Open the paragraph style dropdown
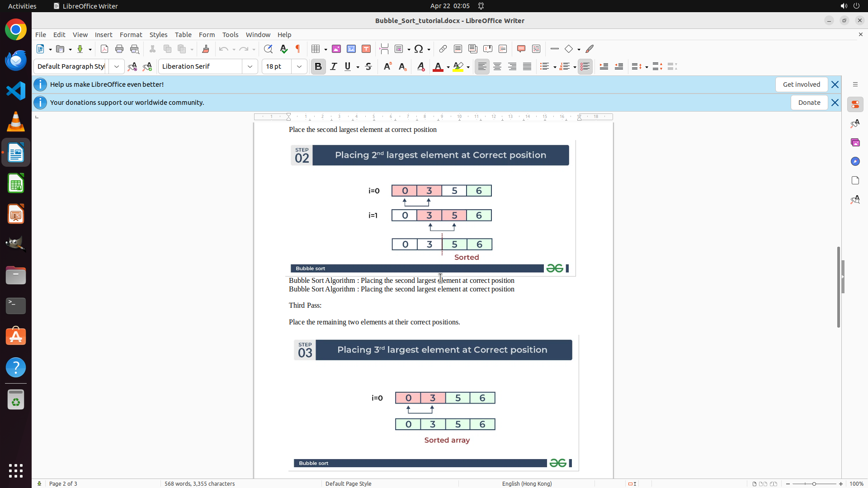The image size is (868, 488). (x=117, y=66)
